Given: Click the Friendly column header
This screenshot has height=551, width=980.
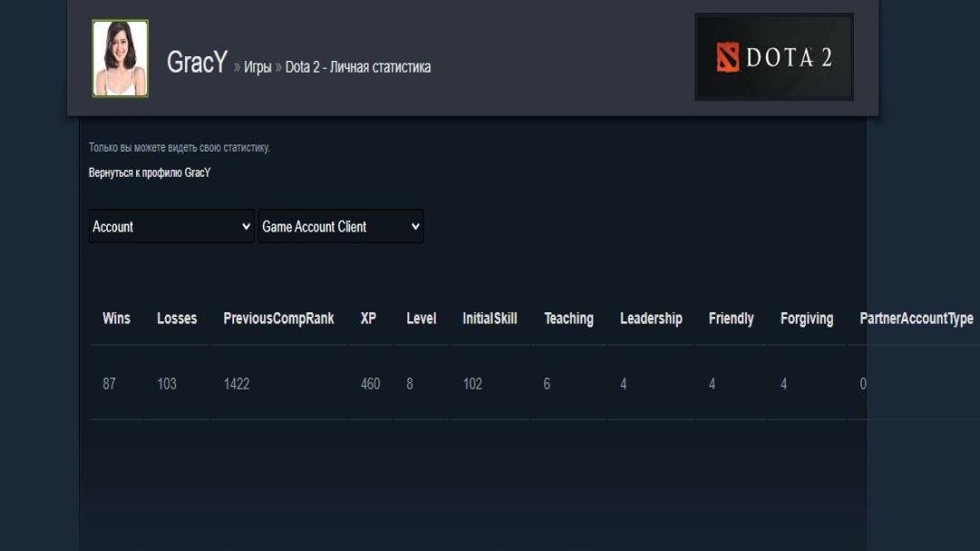Looking at the screenshot, I should pos(731,319).
